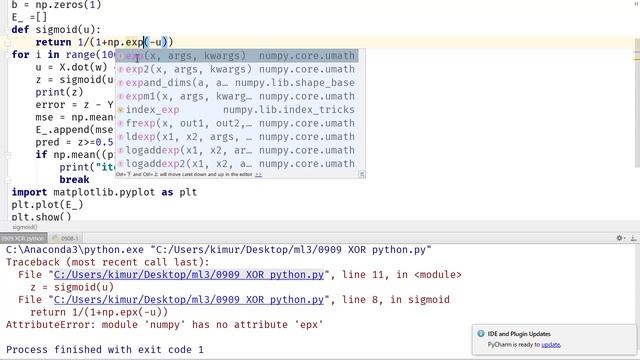Place cursor on plt.plot(E_) line
The width and height of the screenshot is (640, 360).
tap(47, 204)
